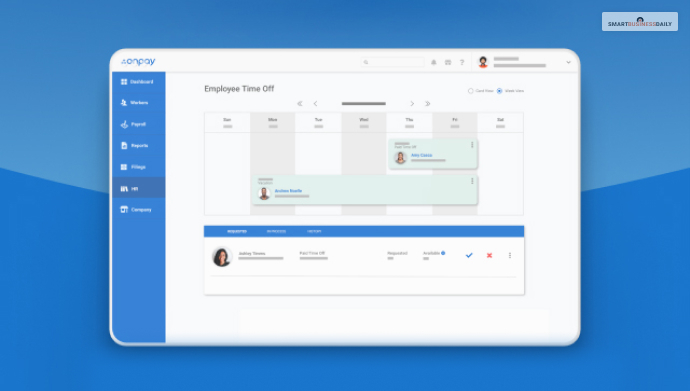The image size is (690, 391).
Task: Click the Wed column header
Action: pyautogui.click(x=364, y=123)
